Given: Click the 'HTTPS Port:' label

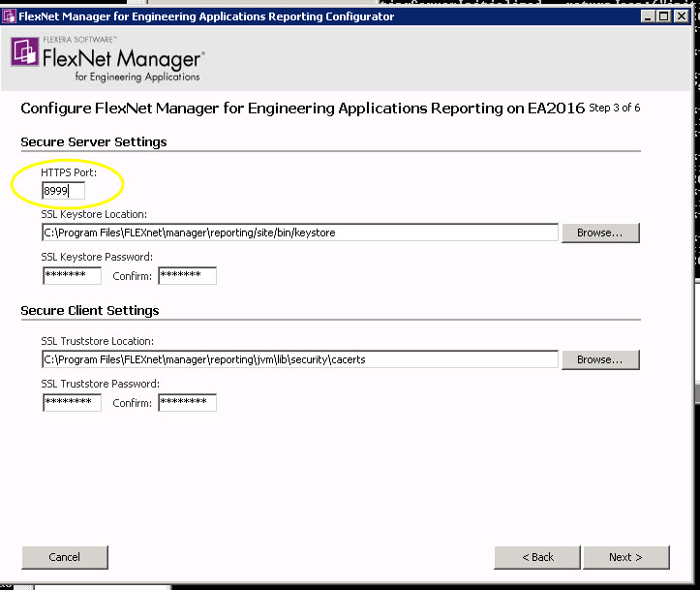Looking at the screenshot, I should [x=69, y=172].
